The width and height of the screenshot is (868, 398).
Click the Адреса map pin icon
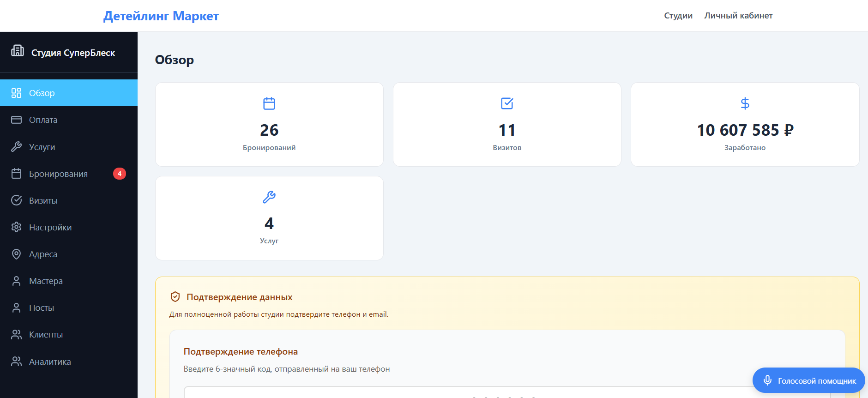pyautogui.click(x=17, y=254)
